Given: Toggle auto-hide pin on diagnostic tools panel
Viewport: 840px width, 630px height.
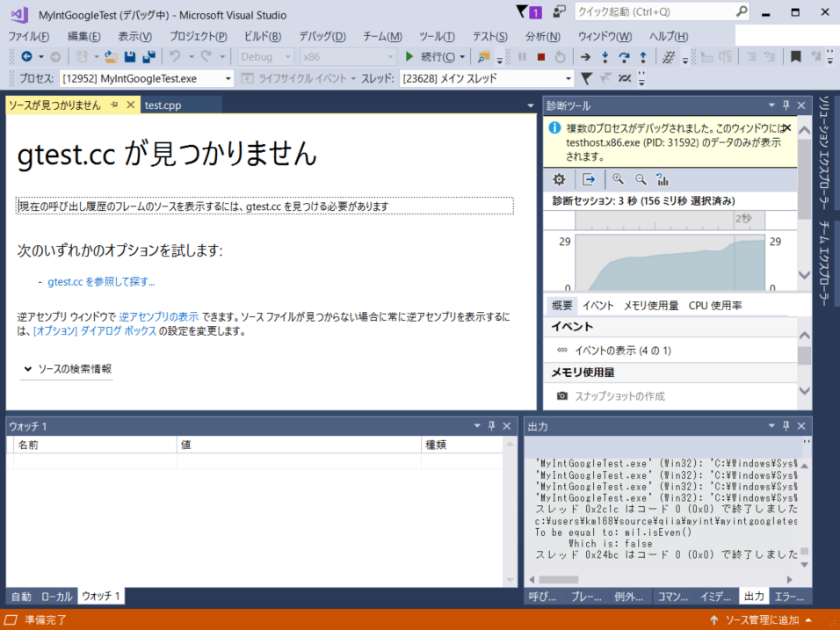Looking at the screenshot, I should pos(786,105).
